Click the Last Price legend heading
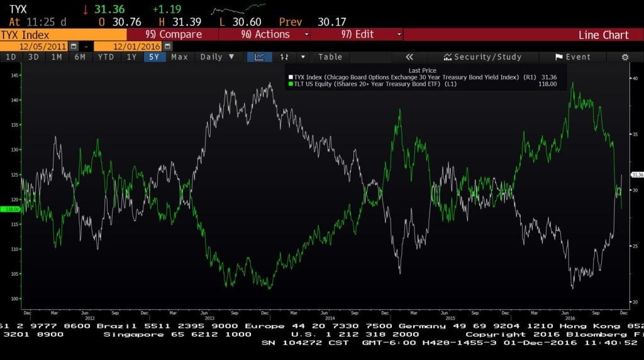Viewport: 644px width, 360px height. click(x=422, y=70)
